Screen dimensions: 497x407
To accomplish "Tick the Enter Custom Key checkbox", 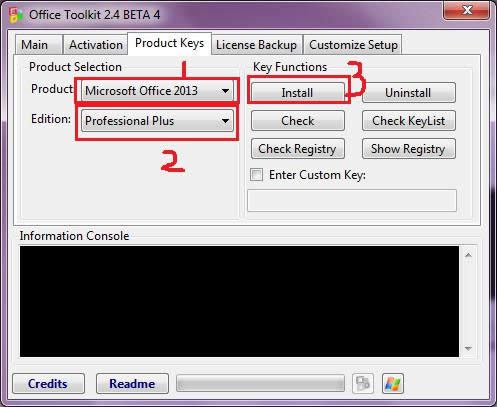I will 256,175.
